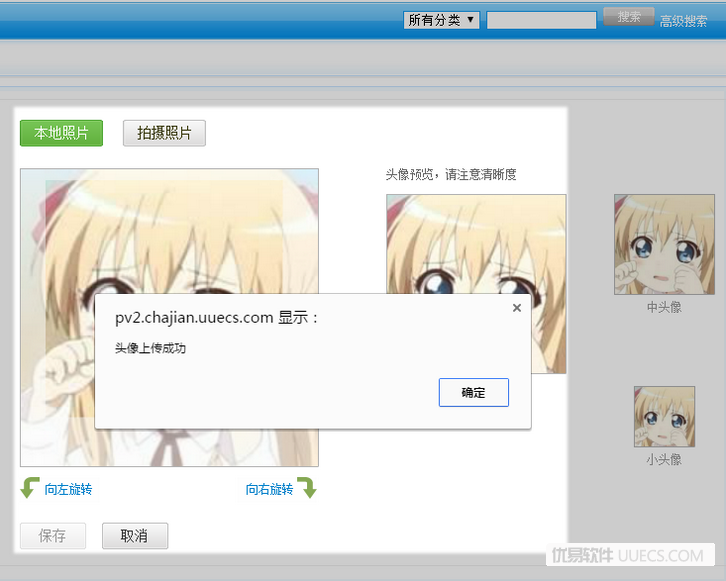Close the alert dialog with the X icon
The height and width of the screenshot is (581, 726).
(517, 308)
